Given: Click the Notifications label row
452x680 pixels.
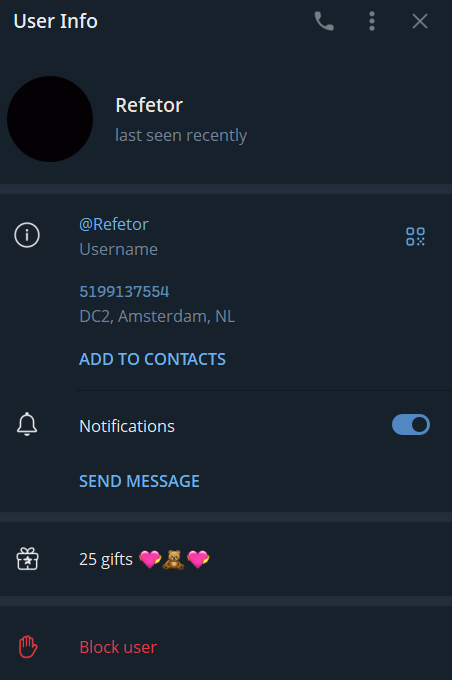Looking at the screenshot, I should (x=226, y=425).
